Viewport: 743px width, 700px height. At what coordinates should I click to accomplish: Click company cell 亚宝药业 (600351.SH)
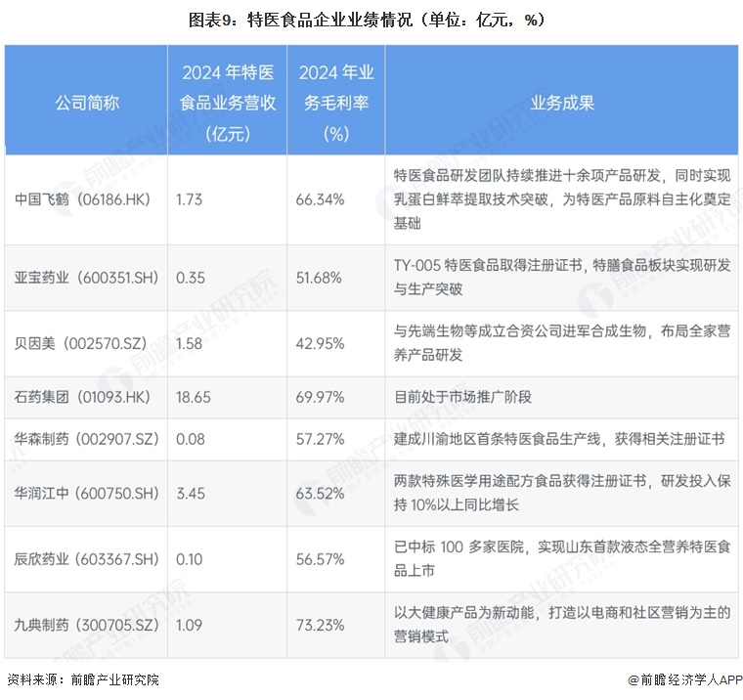86,278
